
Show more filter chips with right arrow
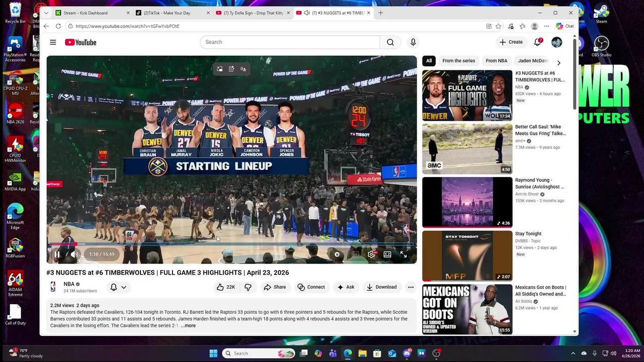[x=558, y=63]
